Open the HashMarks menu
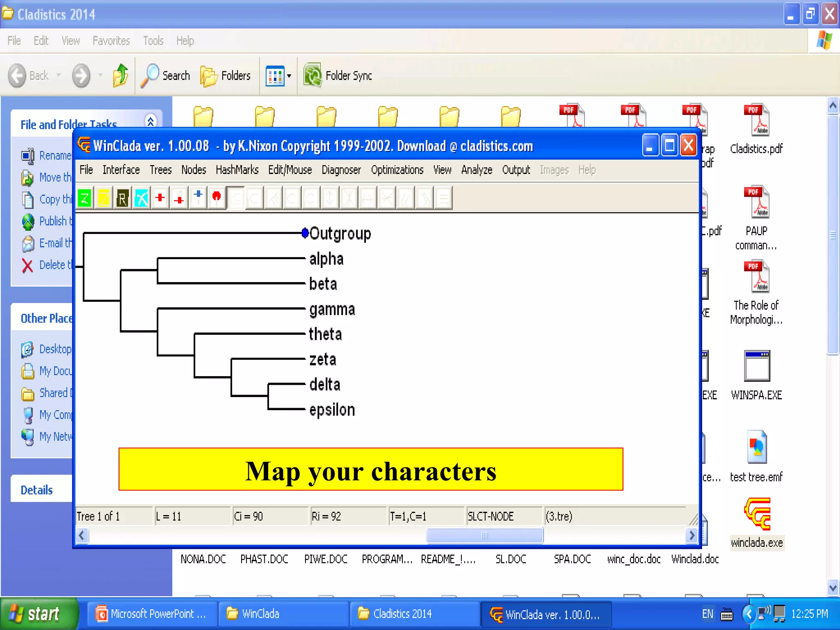Screen dimensions: 840x630 [x=237, y=170]
